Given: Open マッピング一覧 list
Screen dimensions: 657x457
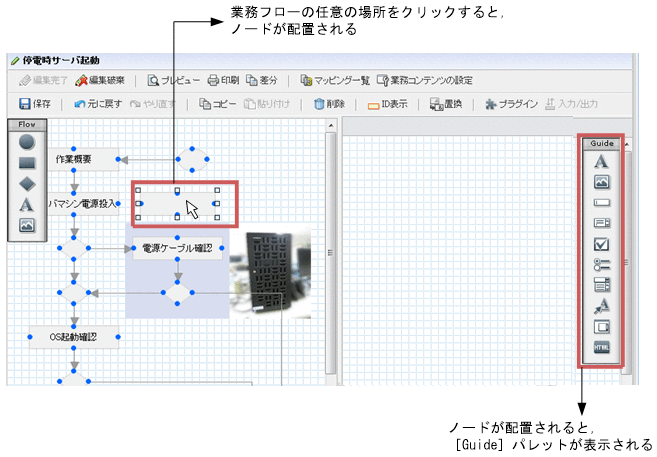Looking at the screenshot, I should (335, 80).
